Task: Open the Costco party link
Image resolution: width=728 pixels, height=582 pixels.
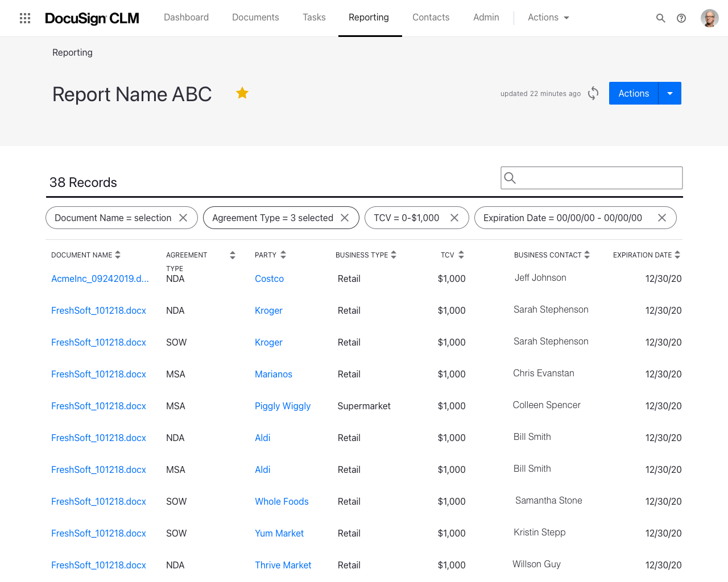Action: pyautogui.click(x=269, y=278)
